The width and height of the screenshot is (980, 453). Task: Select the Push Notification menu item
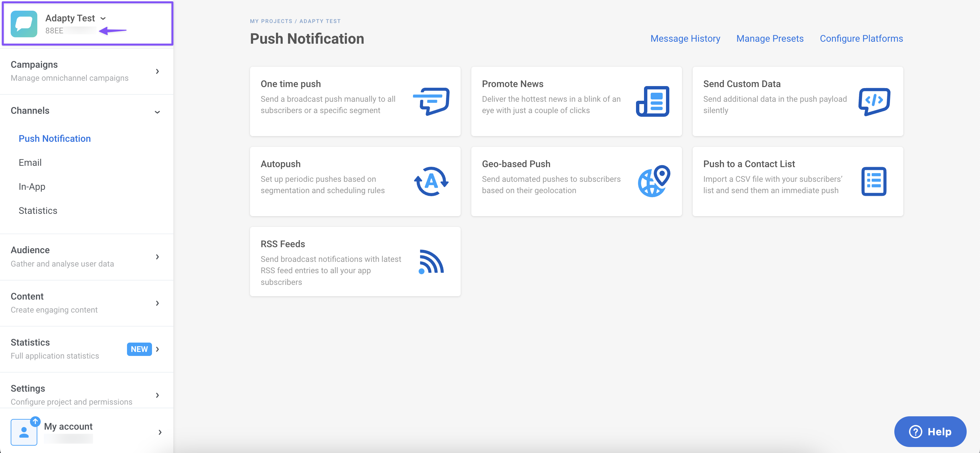click(54, 138)
